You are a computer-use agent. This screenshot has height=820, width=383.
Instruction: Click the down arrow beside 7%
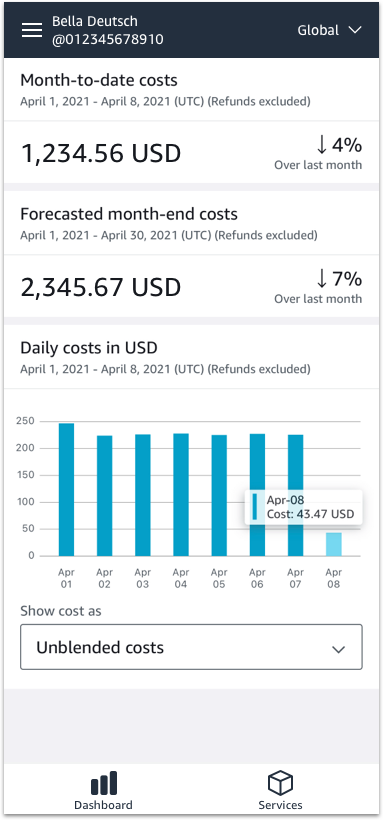(x=322, y=279)
